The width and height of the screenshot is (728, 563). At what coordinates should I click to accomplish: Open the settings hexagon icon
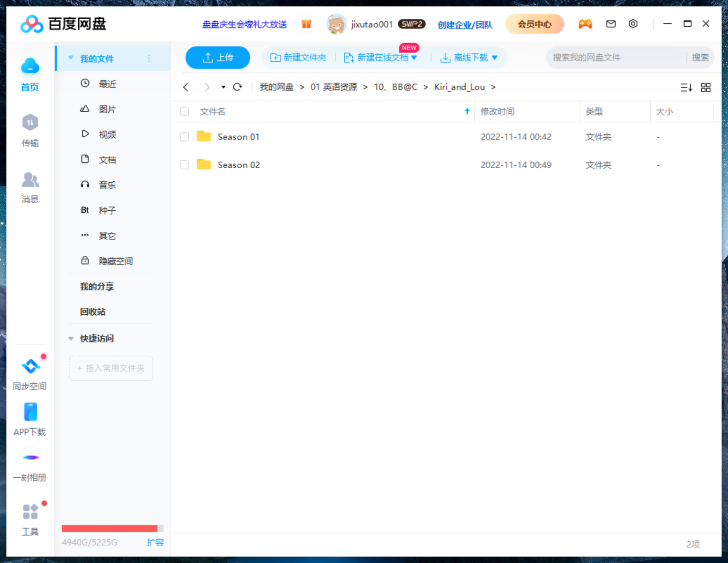(x=633, y=24)
